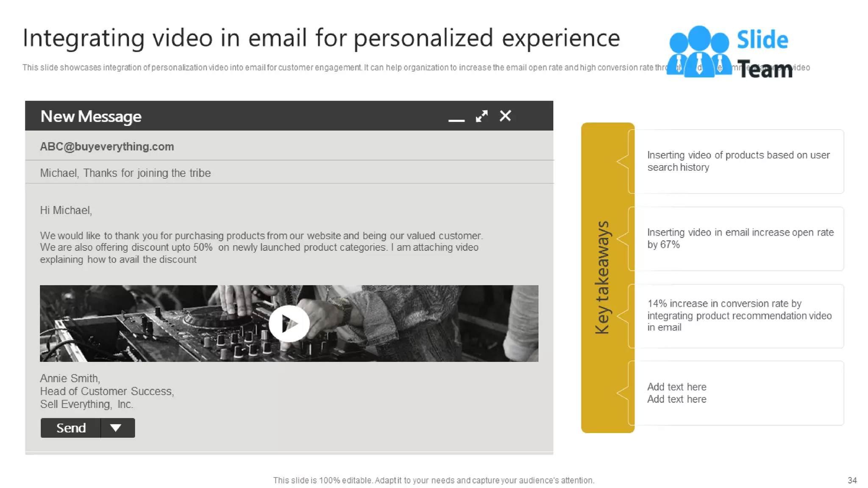Close the New Message compose window
The width and height of the screenshot is (868, 488).
tap(505, 116)
